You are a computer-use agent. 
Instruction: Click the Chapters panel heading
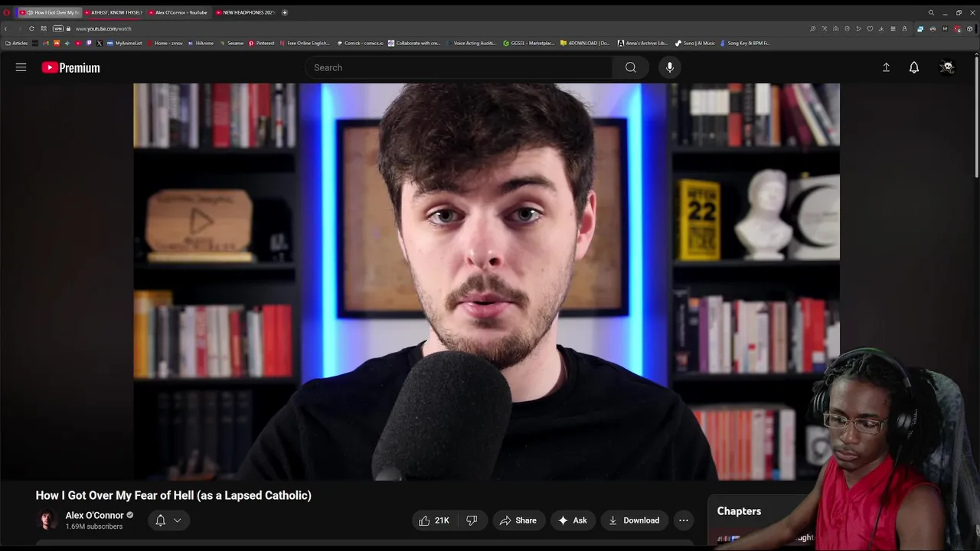(x=739, y=510)
